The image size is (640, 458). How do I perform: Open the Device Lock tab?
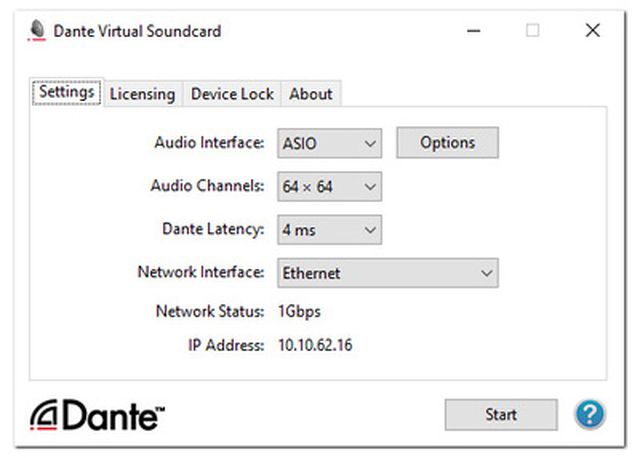coord(232,94)
